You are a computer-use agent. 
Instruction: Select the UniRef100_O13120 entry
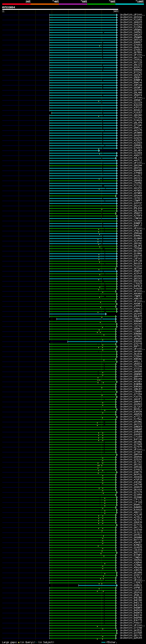click(x=131, y=533)
